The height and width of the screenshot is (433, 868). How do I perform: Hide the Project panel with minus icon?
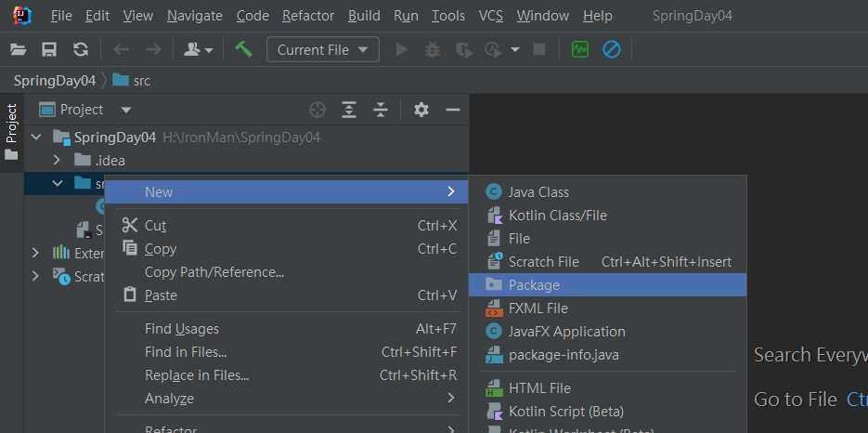(x=453, y=110)
